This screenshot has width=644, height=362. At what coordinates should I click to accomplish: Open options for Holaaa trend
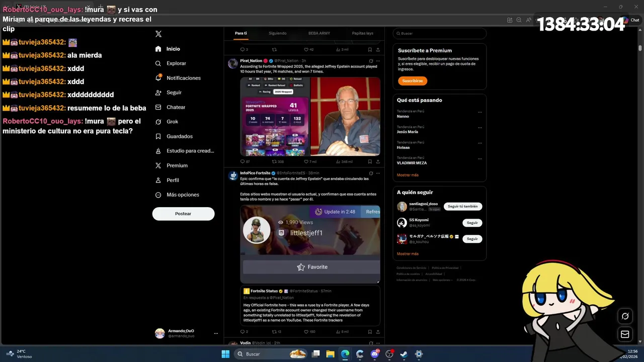tap(480, 143)
